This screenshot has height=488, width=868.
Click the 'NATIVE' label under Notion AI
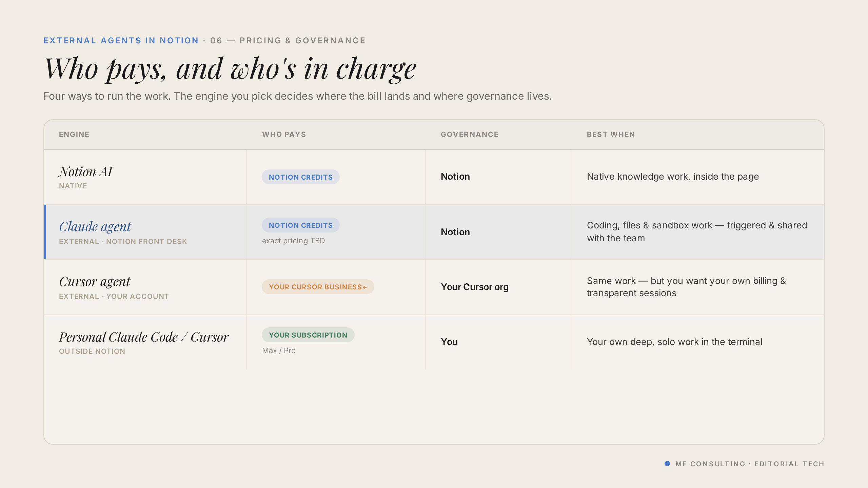(x=73, y=186)
